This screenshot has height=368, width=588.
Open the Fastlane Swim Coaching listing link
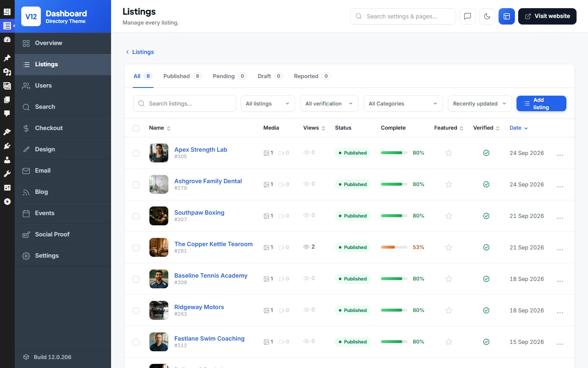[209, 339]
